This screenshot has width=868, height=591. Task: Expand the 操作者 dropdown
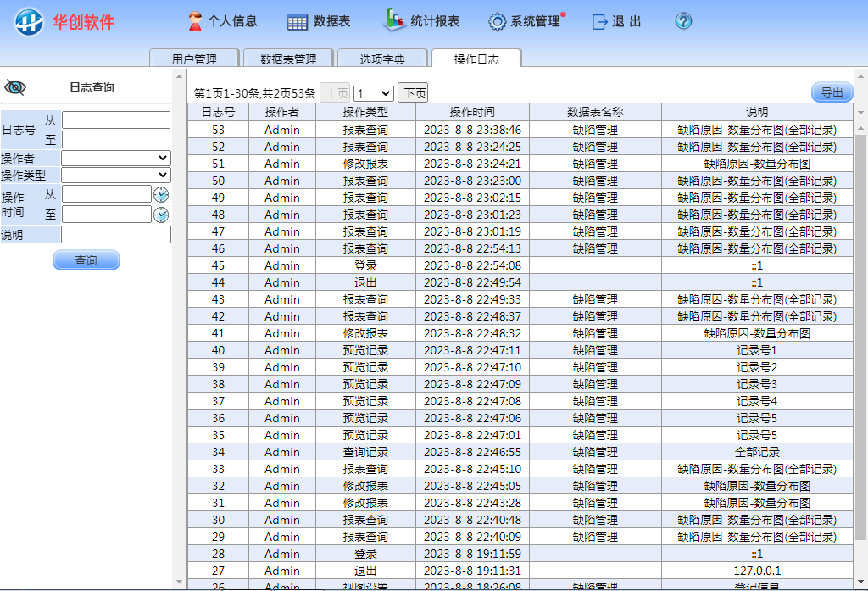click(116, 158)
